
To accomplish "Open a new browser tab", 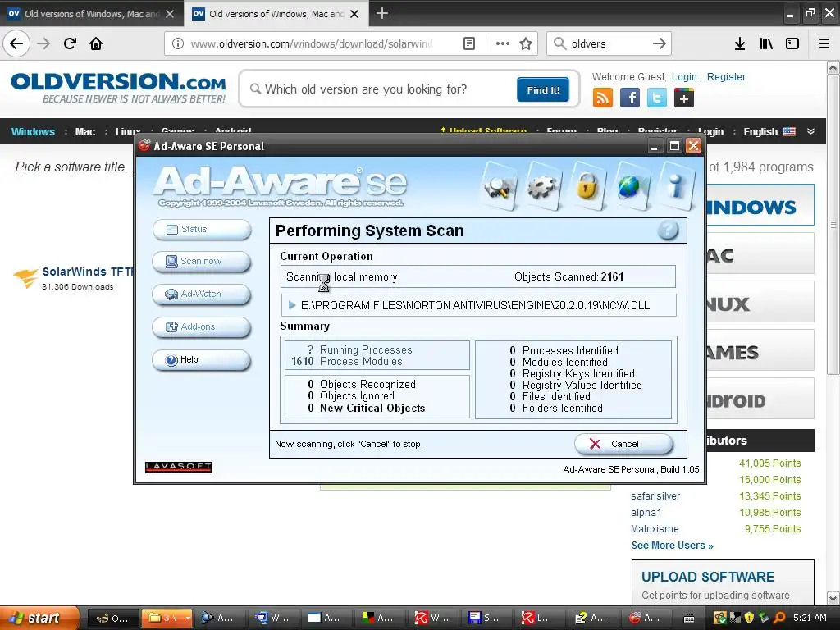I will point(382,13).
